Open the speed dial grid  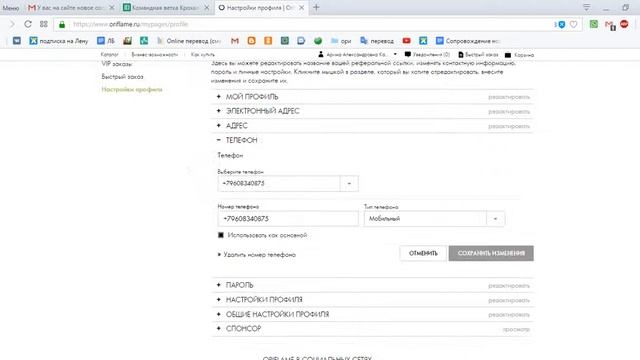[x=44, y=24]
